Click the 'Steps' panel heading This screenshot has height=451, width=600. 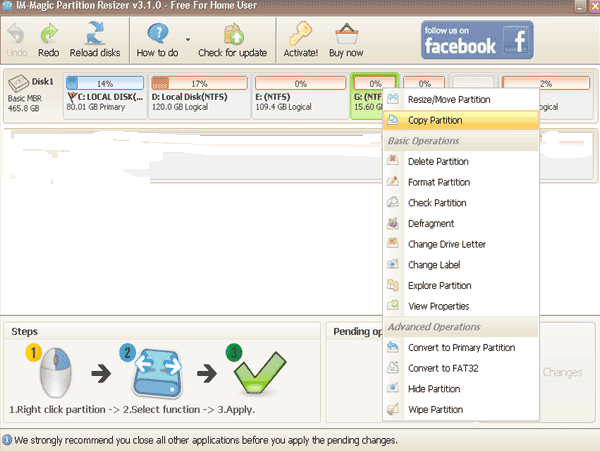(24, 331)
